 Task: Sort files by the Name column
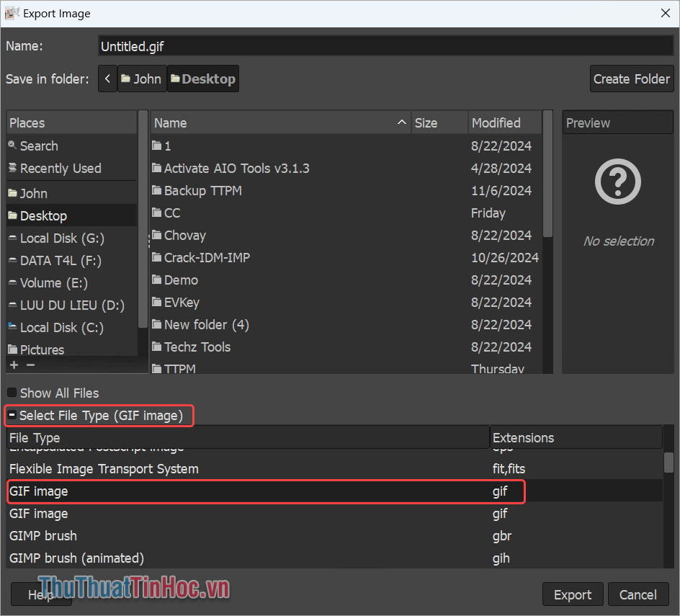coord(281,122)
